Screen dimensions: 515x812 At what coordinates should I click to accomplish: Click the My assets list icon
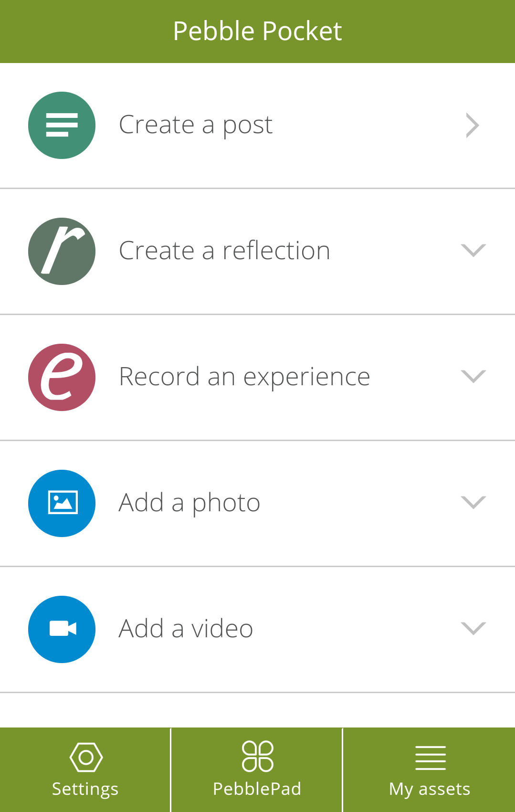(430, 758)
